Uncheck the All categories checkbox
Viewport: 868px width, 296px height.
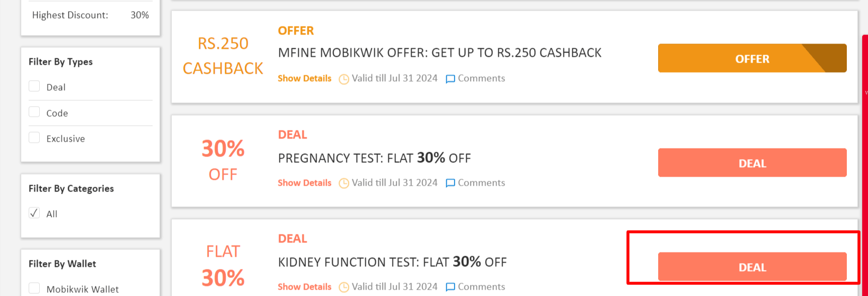pos(34,213)
